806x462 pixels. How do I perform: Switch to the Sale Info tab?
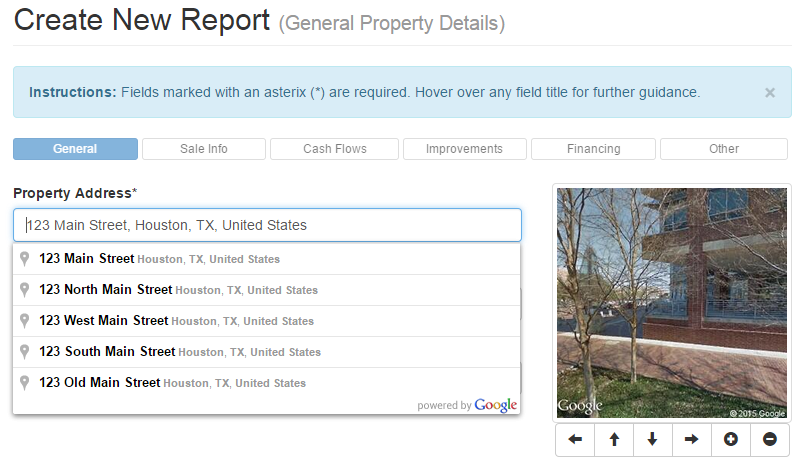tap(204, 149)
